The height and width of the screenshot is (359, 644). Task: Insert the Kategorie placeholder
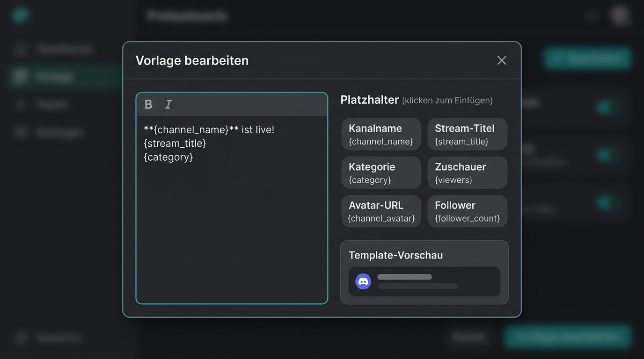pyautogui.click(x=381, y=172)
